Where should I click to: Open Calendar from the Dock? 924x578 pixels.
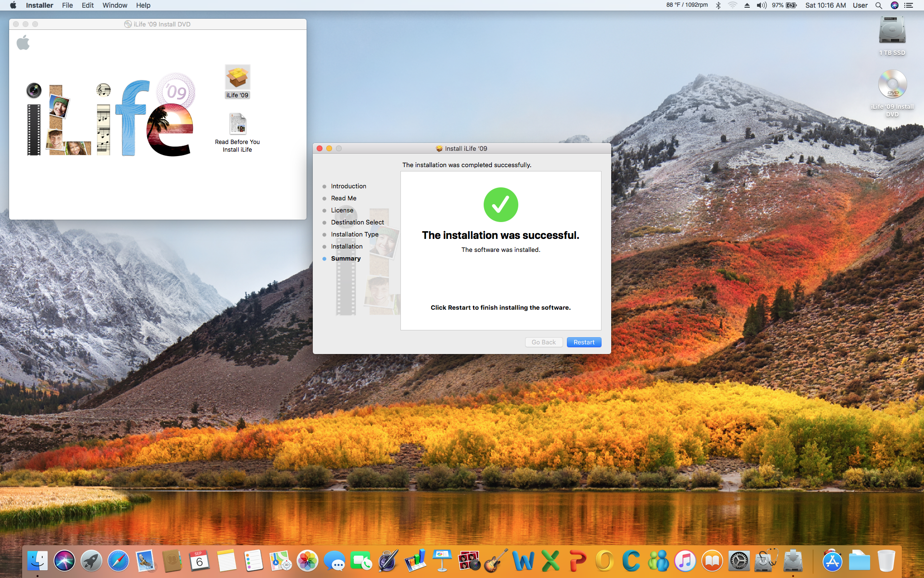(199, 561)
